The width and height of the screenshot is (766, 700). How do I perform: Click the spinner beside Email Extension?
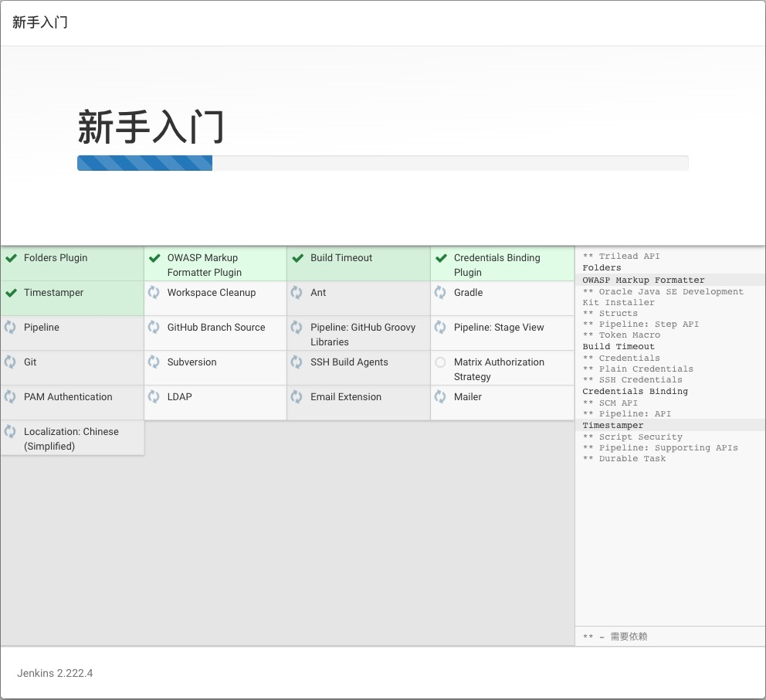[298, 397]
